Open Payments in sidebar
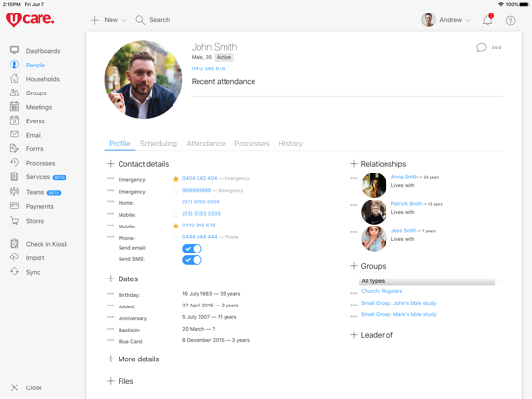 point(40,206)
